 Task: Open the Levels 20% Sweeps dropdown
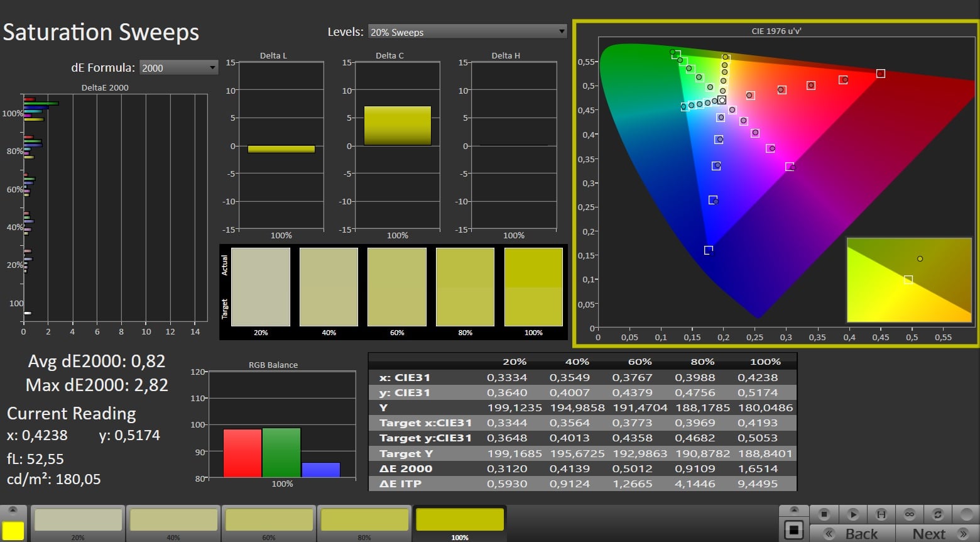467,32
